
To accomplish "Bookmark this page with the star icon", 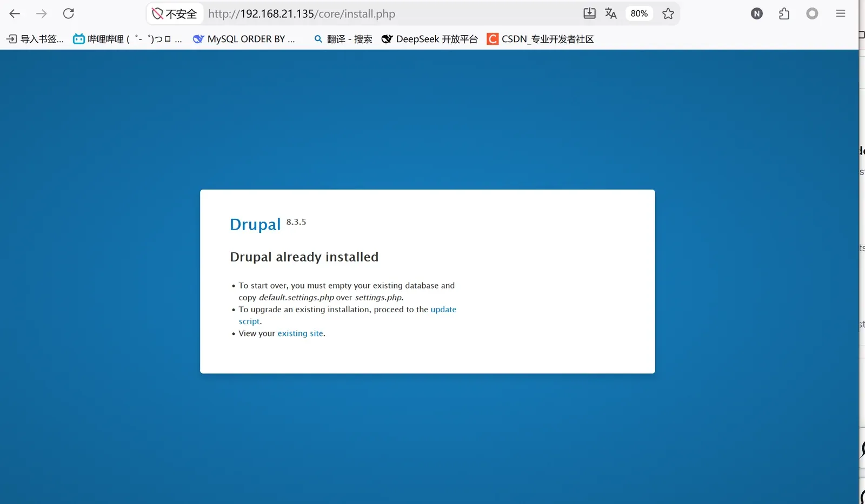I will [x=668, y=14].
